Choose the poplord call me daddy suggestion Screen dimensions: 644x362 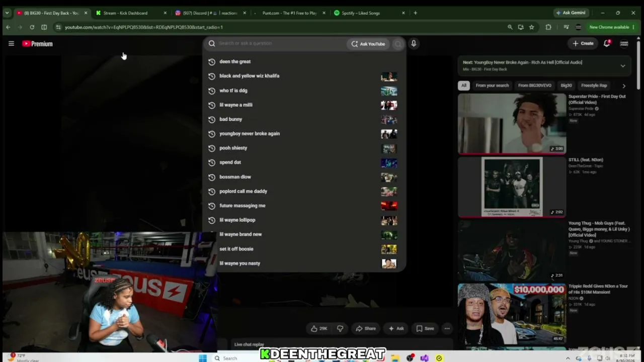coord(304,192)
